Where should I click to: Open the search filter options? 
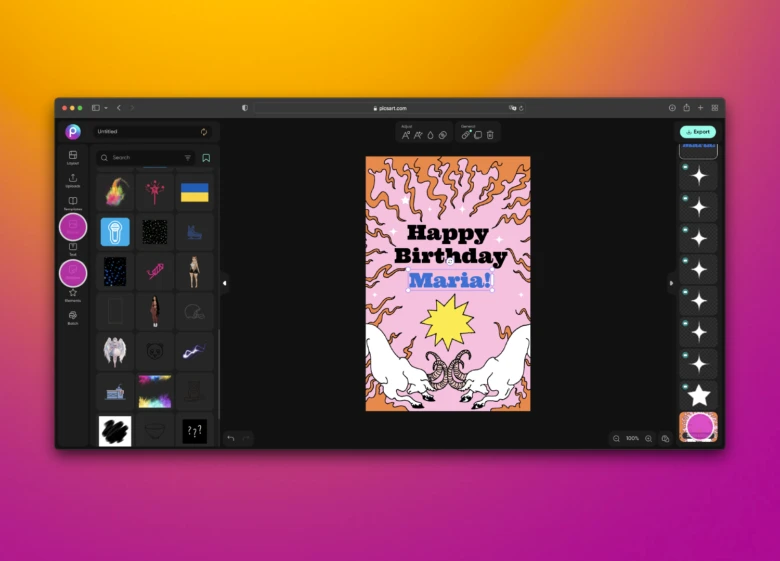pos(187,157)
